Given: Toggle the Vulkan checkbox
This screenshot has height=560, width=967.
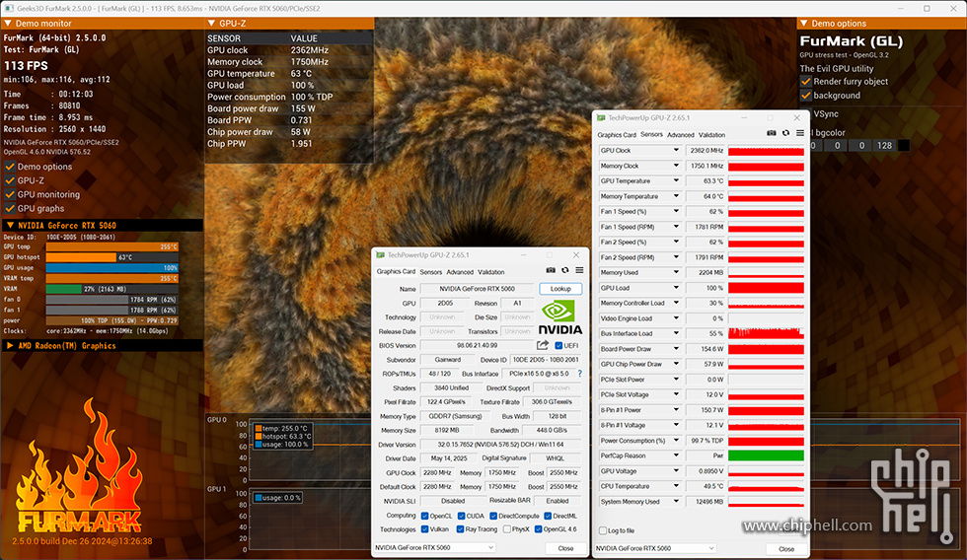Looking at the screenshot, I should 425,529.
